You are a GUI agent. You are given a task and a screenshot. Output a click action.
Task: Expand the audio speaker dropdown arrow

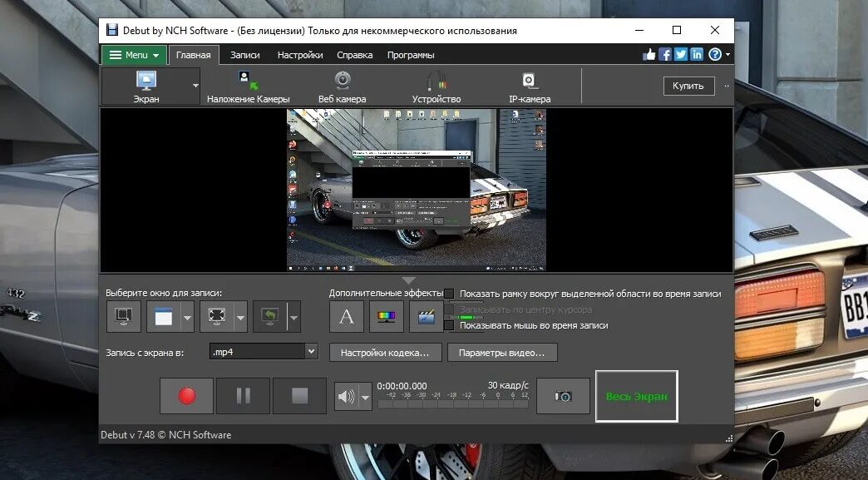point(365,397)
